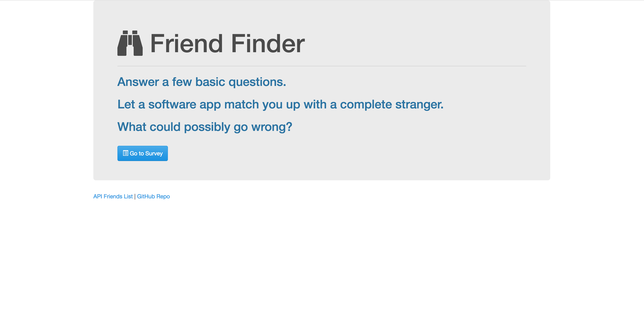Click the word "match" in the second tagline
This screenshot has width=644, height=312.
(241, 104)
